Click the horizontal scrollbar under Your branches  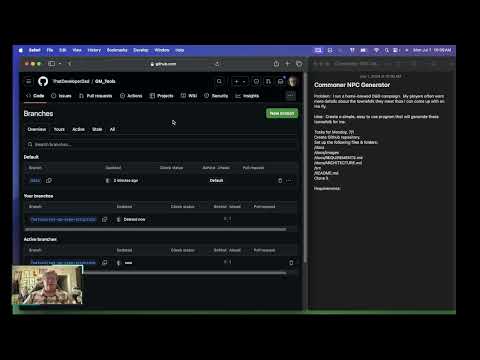pos(155,229)
